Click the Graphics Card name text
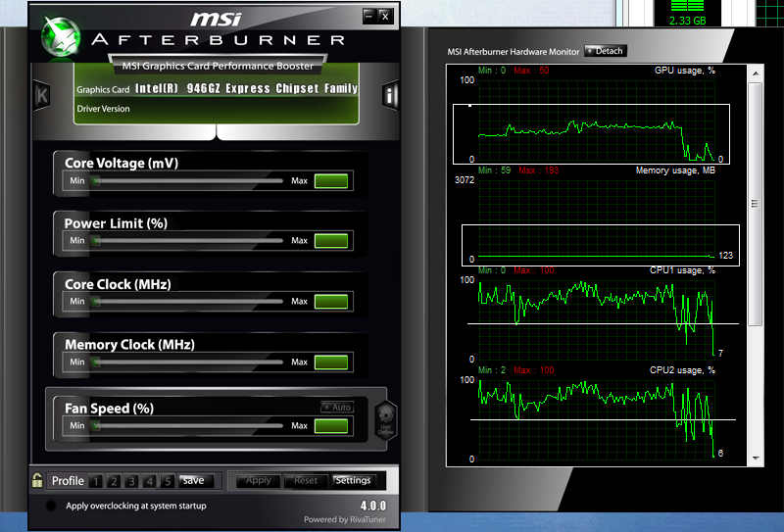The image size is (784, 532). tap(246, 88)
